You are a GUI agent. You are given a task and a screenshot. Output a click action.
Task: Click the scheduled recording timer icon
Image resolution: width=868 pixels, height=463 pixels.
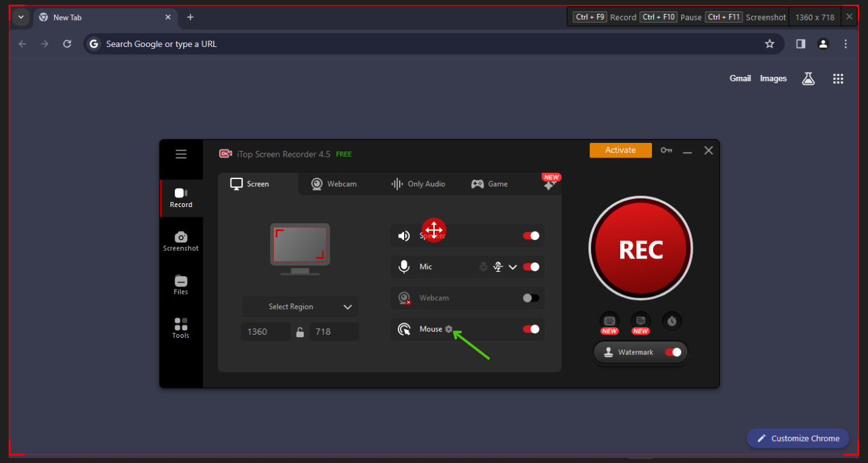pos(672,321)
